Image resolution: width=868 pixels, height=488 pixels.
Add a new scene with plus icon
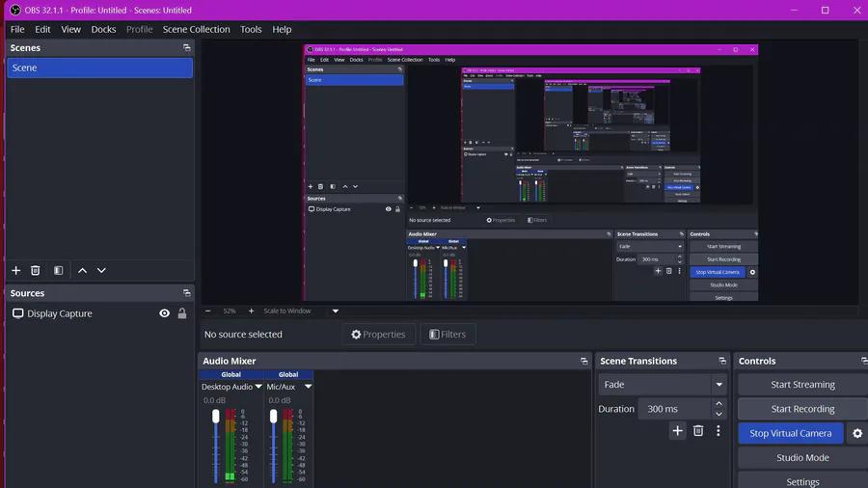coord(16,271)
